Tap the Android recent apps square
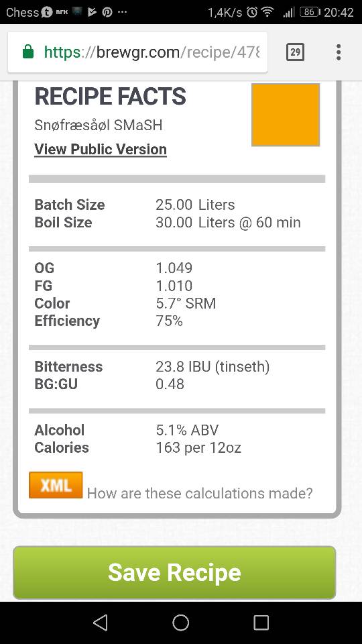The image size is (362, 644). coord(261,623)
